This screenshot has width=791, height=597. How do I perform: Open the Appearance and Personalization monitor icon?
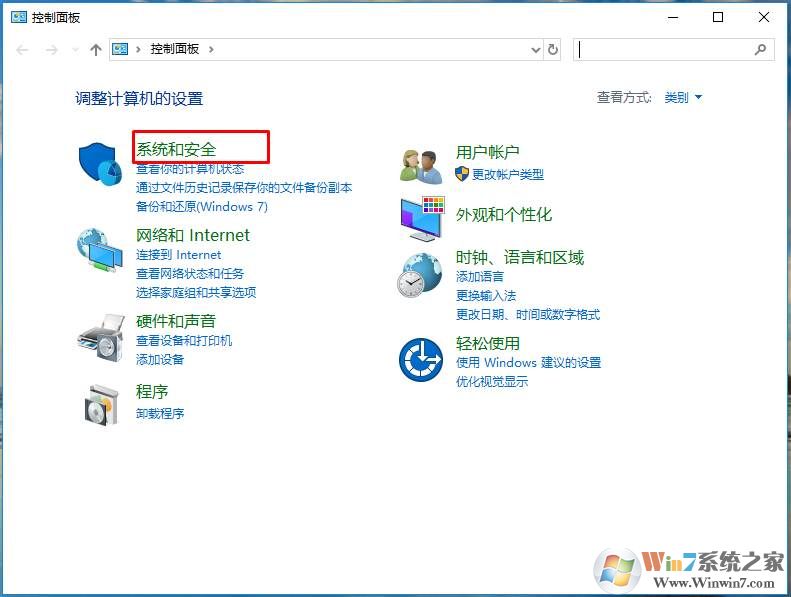coord(422,219)
